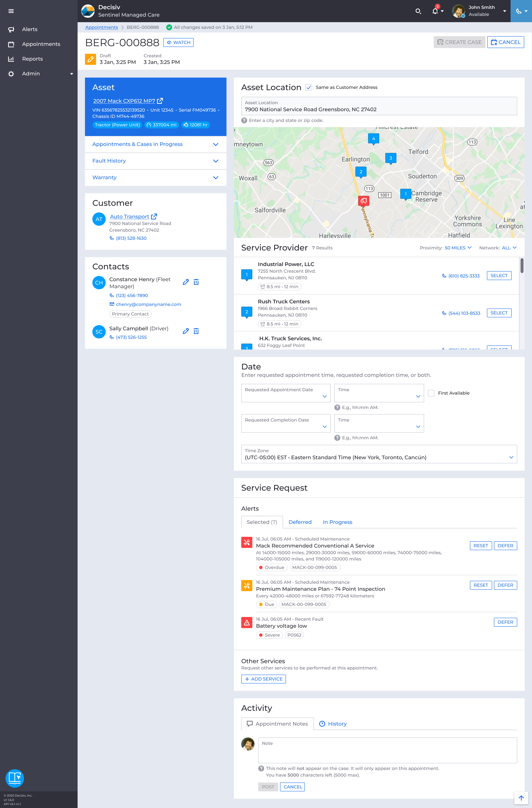Open the Auto Transport external link icon
Image resolution: width=532 pixels, height=808 pixels.
coord(154,216)
